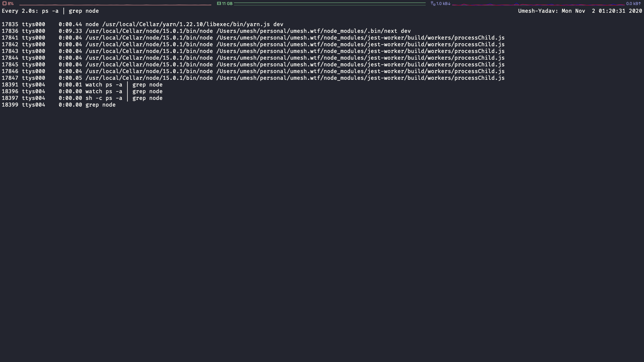Click the download arrow next to network speed
Image resolution: width=644 pixels, height=362 pixels.
tap(449, 4)
